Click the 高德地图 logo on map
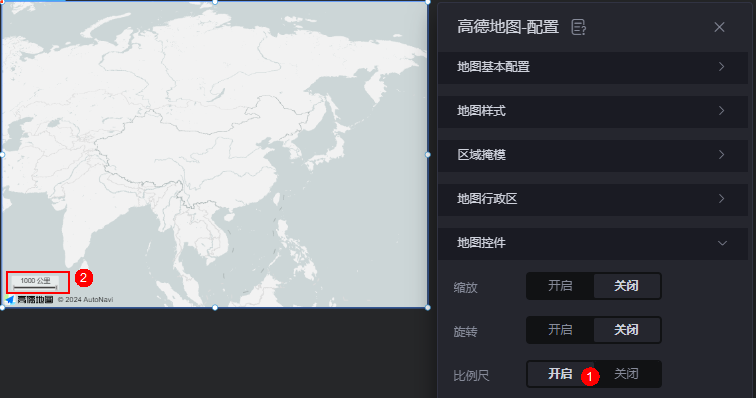The image size is (756, 398). [x=29, y=300]
